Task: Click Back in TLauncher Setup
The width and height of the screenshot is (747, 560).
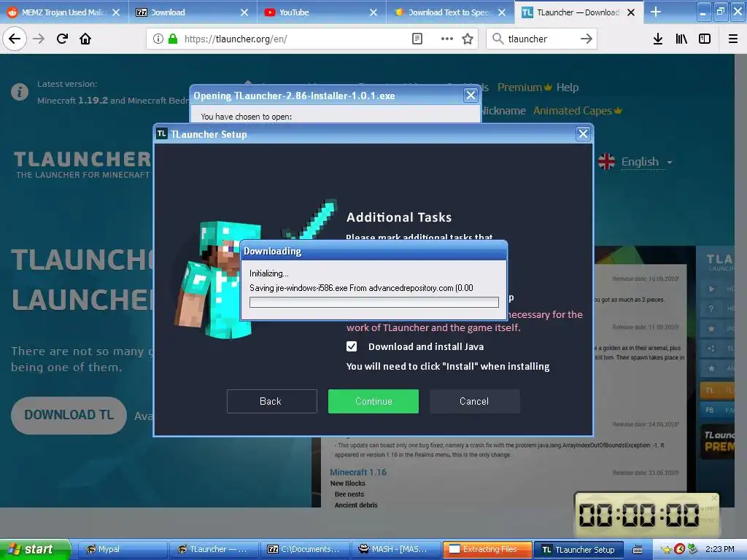Action: (271, 402)
